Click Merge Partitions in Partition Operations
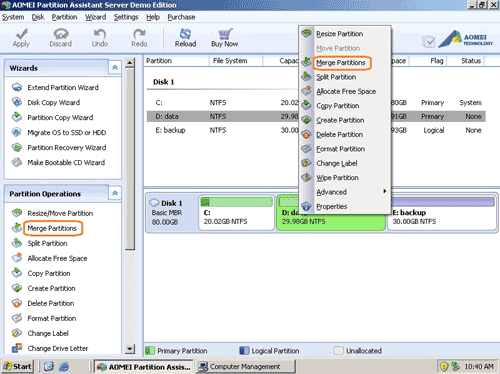500x374 pixels. [x=52, y=228]
